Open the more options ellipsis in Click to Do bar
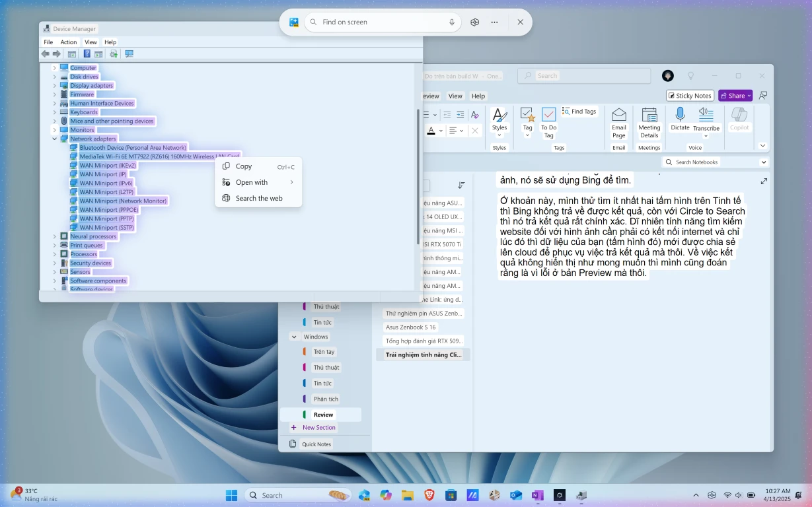The height and width of the screenshot is (507, 812). point(494,22)
